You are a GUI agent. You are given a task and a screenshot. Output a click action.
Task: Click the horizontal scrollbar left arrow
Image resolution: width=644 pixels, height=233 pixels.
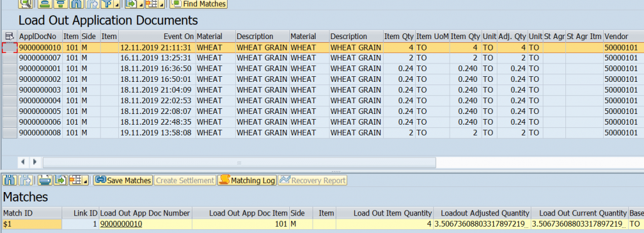tap(23, 162)
